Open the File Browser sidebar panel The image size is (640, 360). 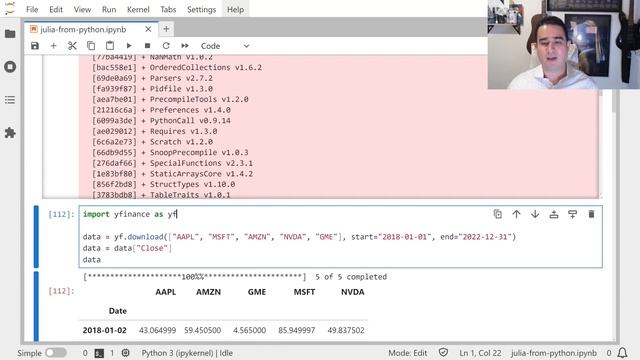pos(10,34)
